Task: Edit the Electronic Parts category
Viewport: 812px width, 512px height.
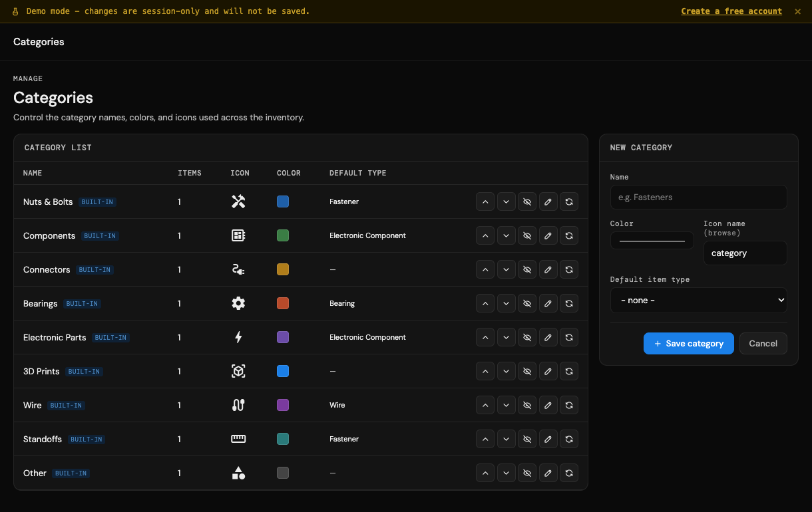Action: pos(548,337)
